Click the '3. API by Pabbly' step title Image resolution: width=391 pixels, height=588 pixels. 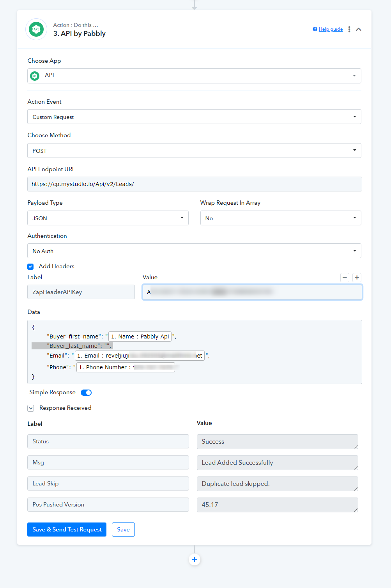(x=80, y=34)
